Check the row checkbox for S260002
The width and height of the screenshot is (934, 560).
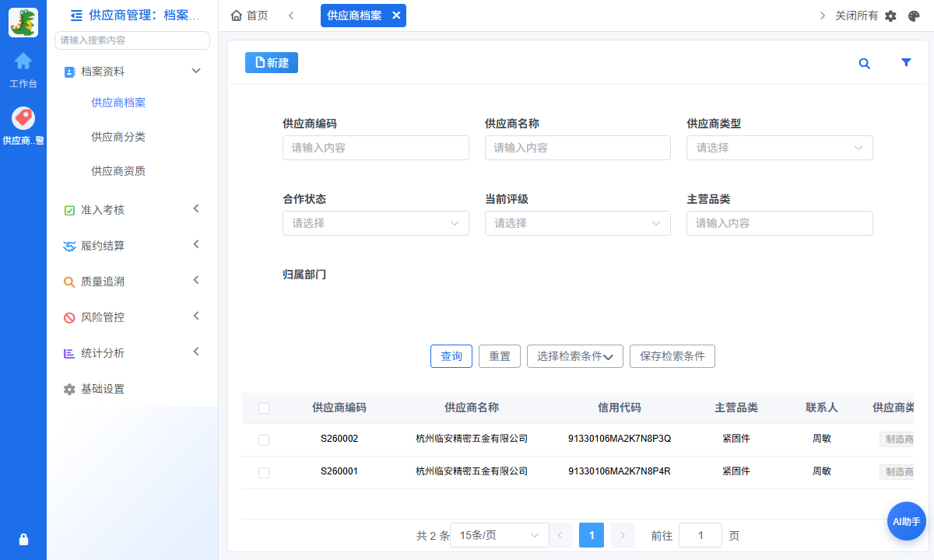click(x=264, y=440)
